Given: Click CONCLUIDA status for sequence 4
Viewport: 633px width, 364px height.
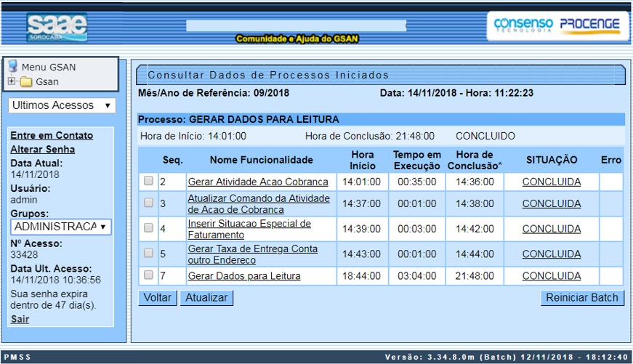Looking at the screenshot, I should tap(552, 229).
